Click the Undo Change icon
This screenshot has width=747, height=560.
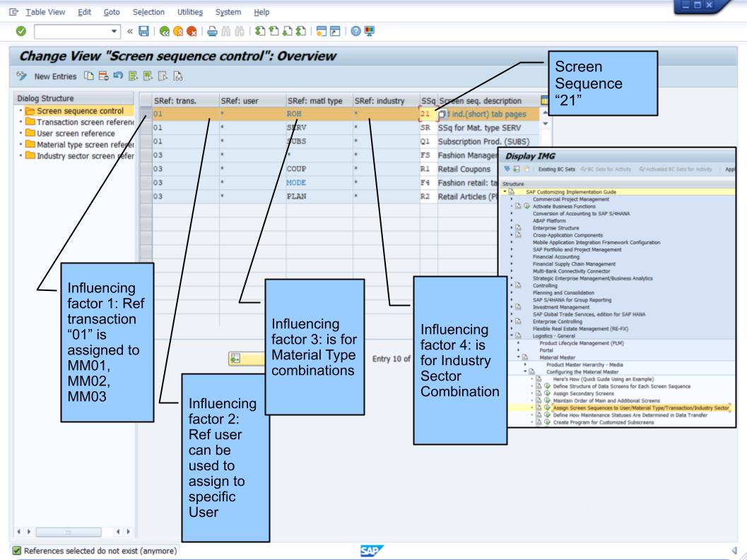click(x=118, y=76)
